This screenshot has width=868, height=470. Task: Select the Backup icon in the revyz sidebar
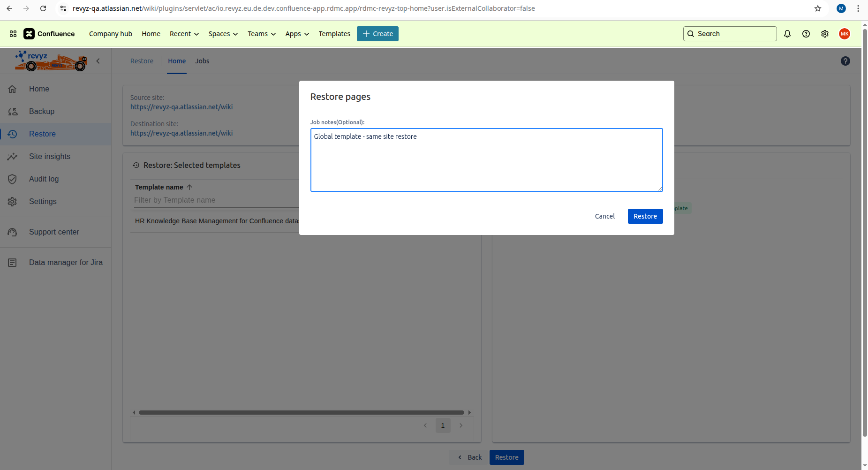(x=13, y=111)
